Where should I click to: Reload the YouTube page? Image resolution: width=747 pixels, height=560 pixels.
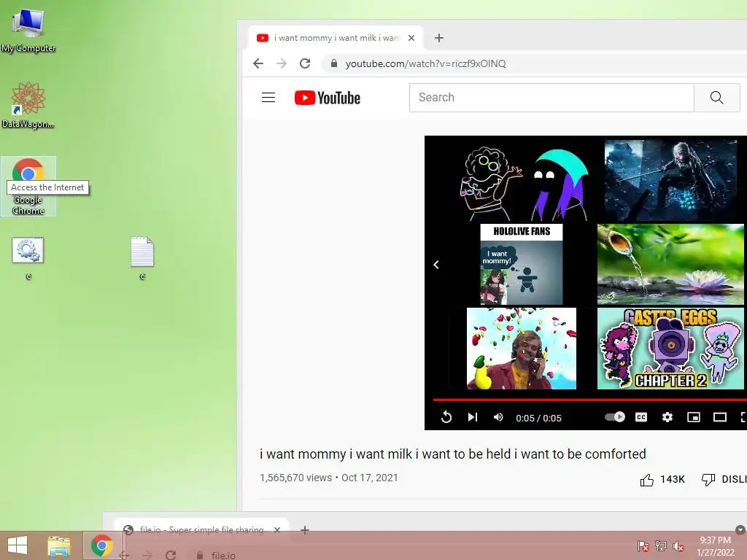[305, 63]
